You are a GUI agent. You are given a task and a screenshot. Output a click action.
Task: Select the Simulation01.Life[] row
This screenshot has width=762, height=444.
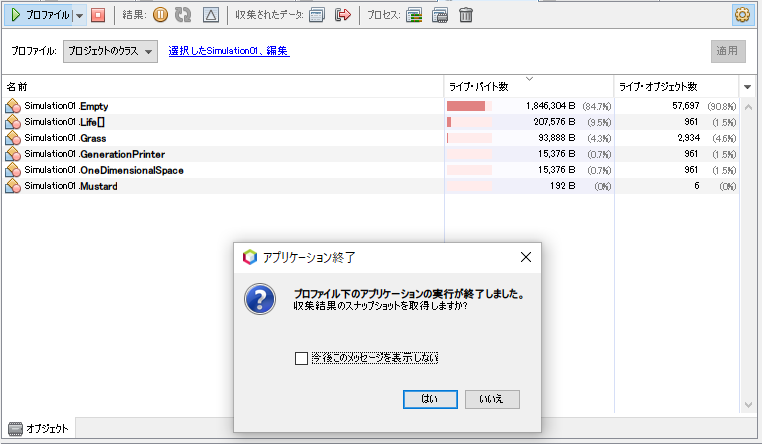pyautogui.click(x=370, y=122)
